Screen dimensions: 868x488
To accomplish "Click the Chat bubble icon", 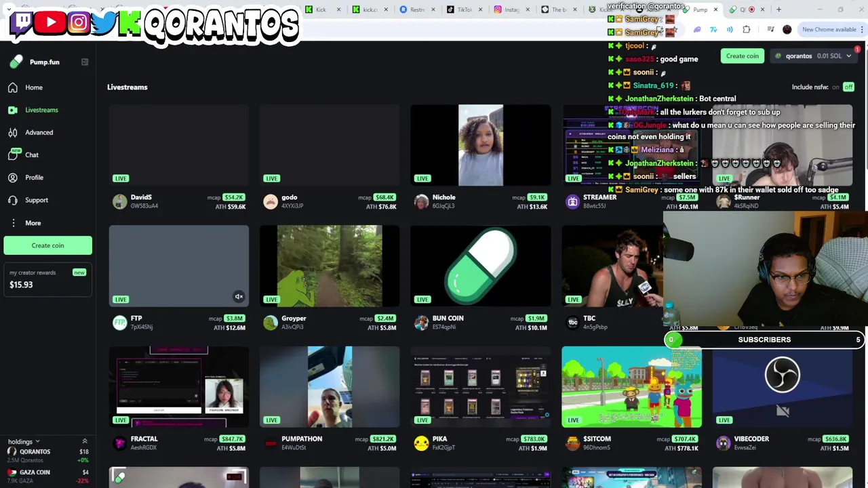I will tap(13, 155).
